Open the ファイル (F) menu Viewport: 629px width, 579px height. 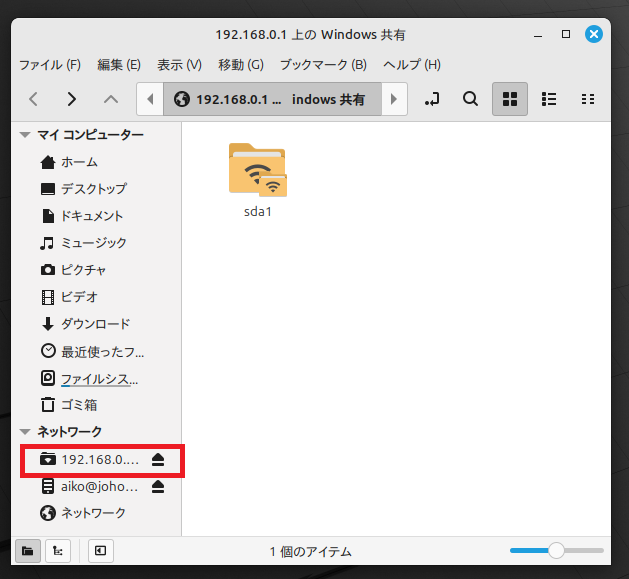click(49, 65)
